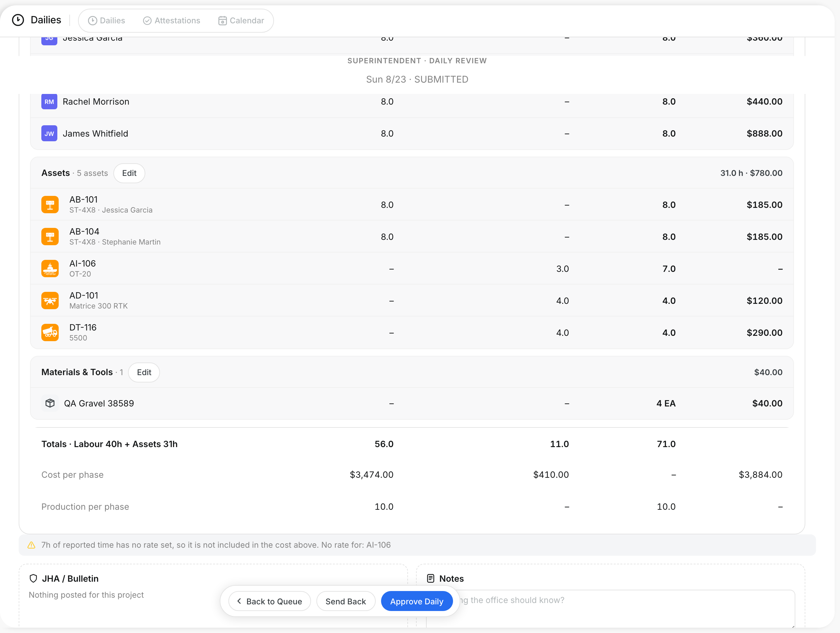Edit the Assets section

coord(129,173)
